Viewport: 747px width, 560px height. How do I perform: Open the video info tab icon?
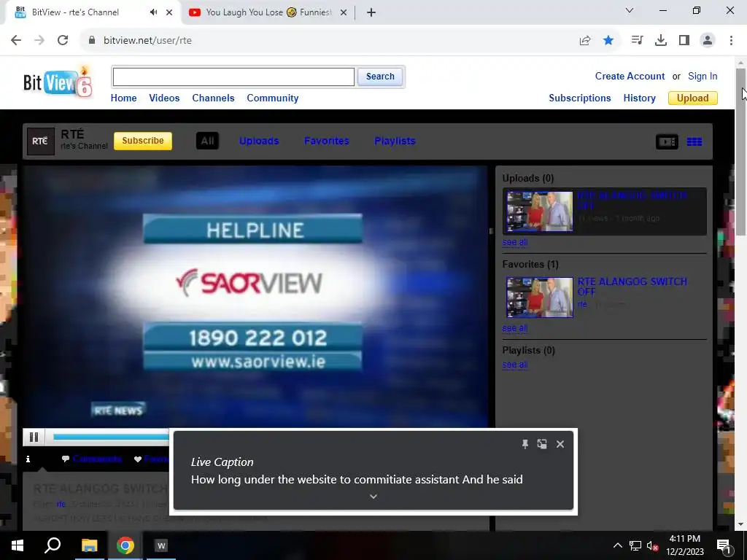point(28,459)
